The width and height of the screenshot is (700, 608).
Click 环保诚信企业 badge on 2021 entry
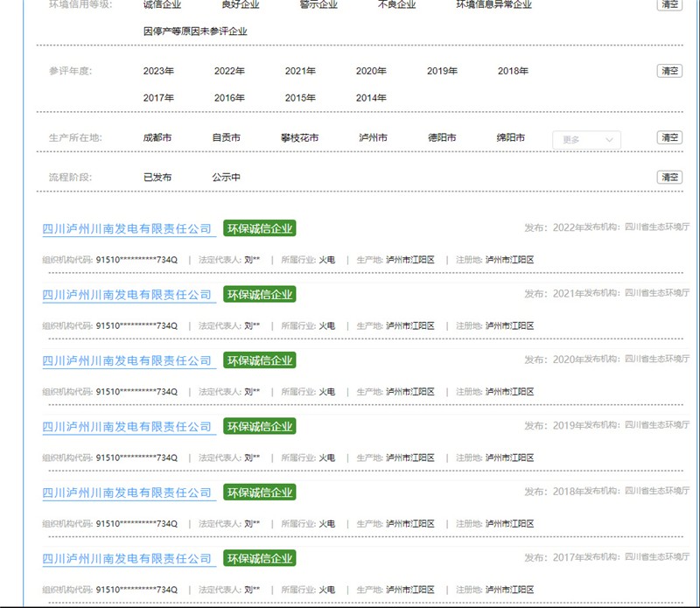[x=260, y=295]
